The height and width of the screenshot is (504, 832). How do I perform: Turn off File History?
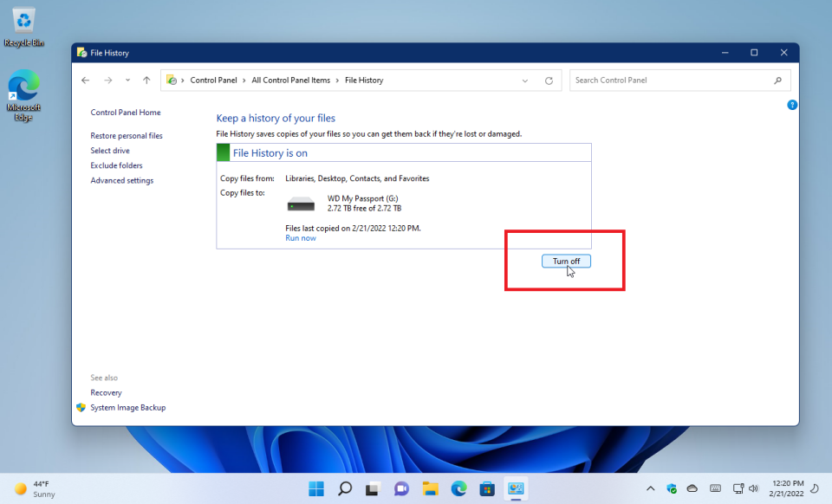click(x=566, y=261)
